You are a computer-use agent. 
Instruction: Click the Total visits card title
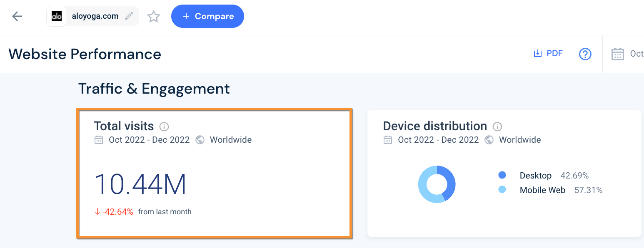(124, 126)
